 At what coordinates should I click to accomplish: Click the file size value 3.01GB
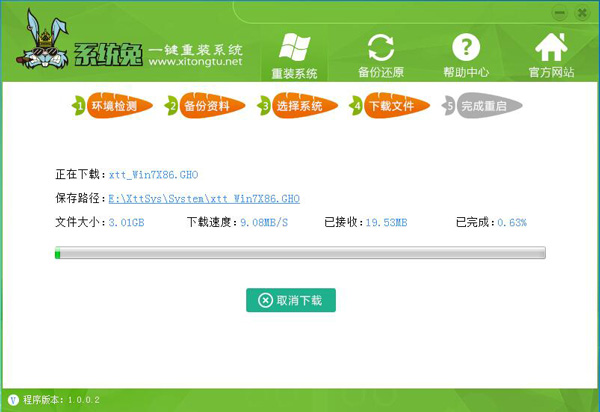tap(126, 222)
